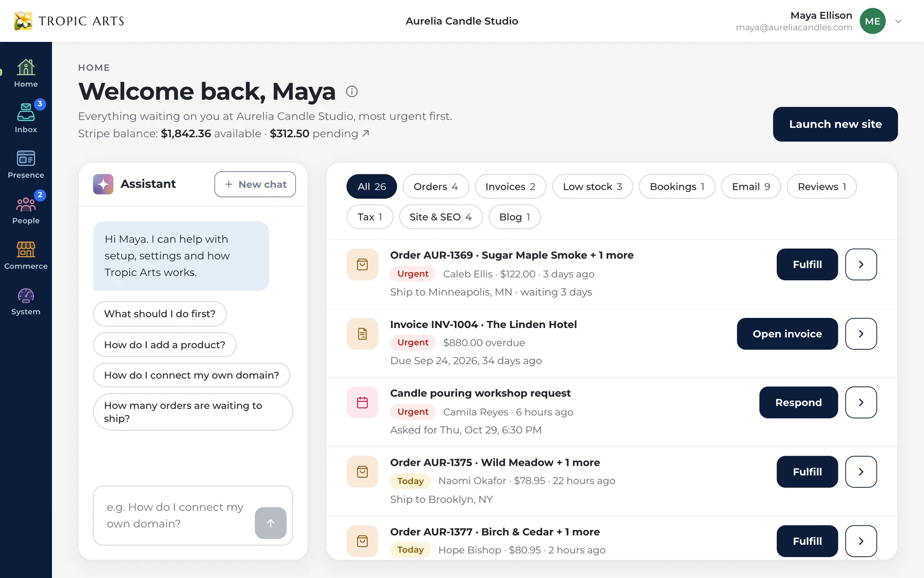Select the All 26 filter
Viewport: 924px width, 578px height.
coord(372,186)
